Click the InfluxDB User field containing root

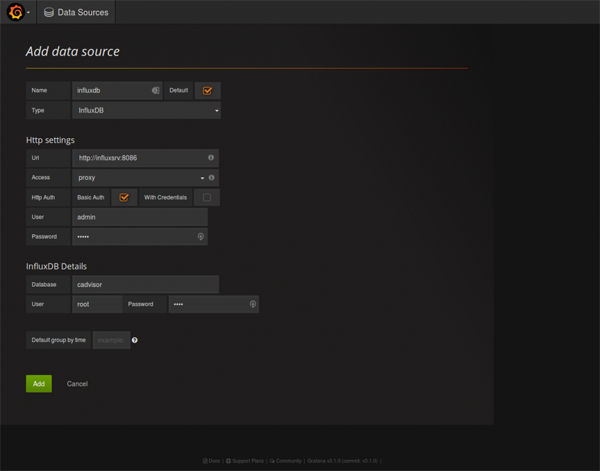tap(97, 304)
